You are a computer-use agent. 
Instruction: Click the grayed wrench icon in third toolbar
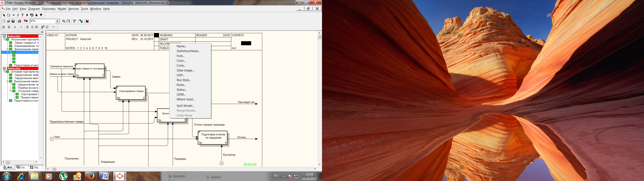tap(47, 27)
